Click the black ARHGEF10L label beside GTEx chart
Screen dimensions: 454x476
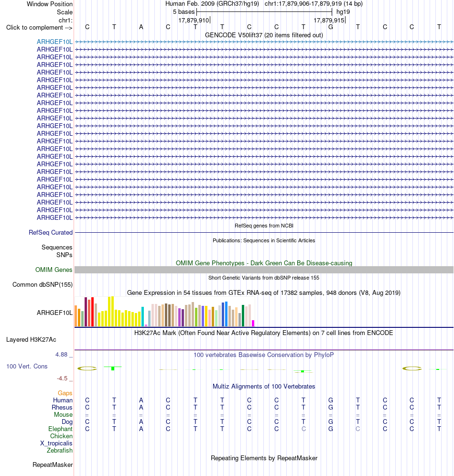(x=54, y=313)
